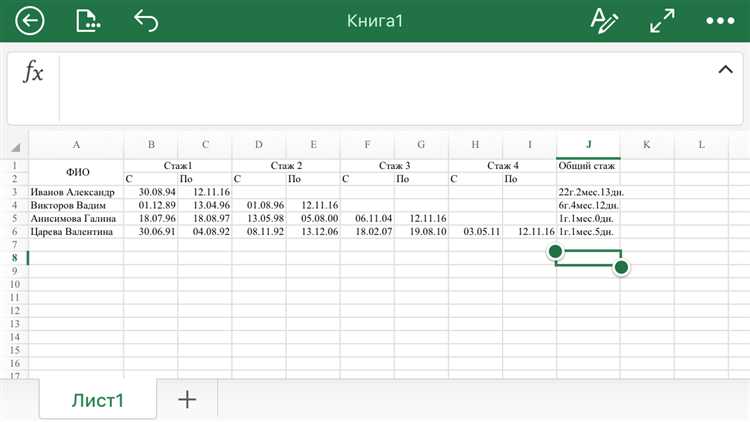Click the fx insert function icon
The width and height of the screenshot is (750, 422).
33,72
